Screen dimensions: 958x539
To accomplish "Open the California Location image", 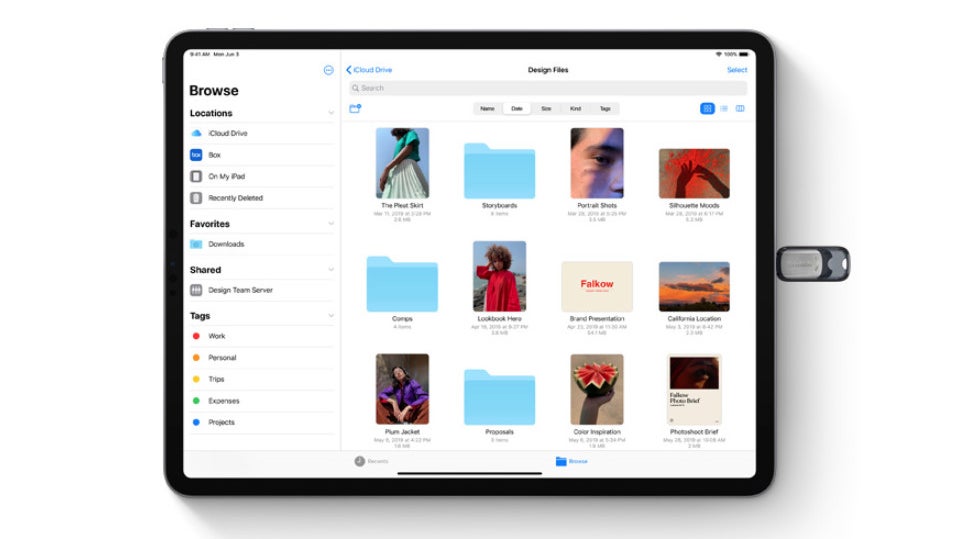I will [x=694, y=287].
